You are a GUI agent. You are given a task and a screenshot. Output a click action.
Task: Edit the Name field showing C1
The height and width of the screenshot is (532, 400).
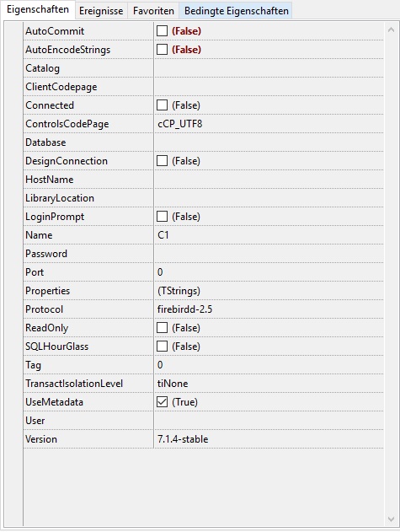269,235
